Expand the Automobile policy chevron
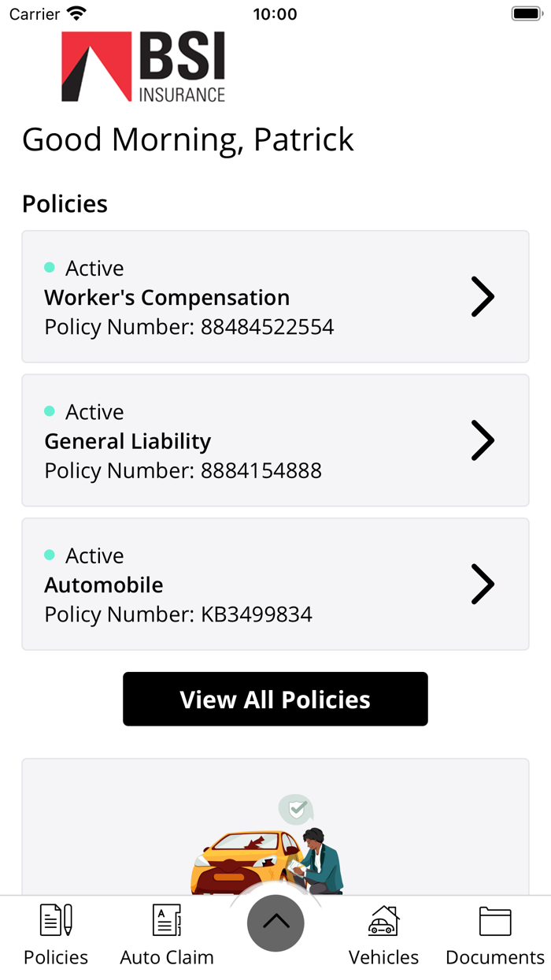The width and height of the screenshot is (551, 980). click(483, 584)
